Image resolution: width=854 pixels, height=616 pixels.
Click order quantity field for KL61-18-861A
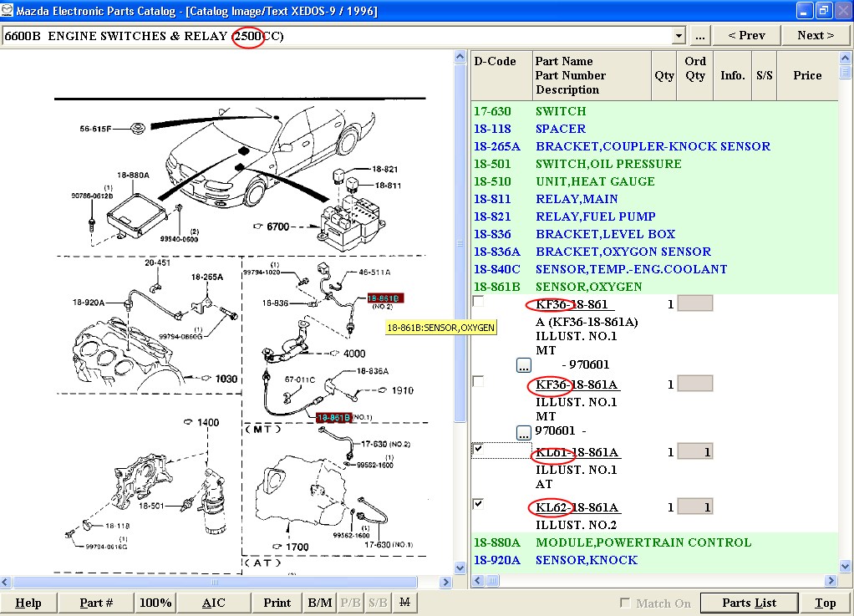pyautogui.click(x=695, y=451)
